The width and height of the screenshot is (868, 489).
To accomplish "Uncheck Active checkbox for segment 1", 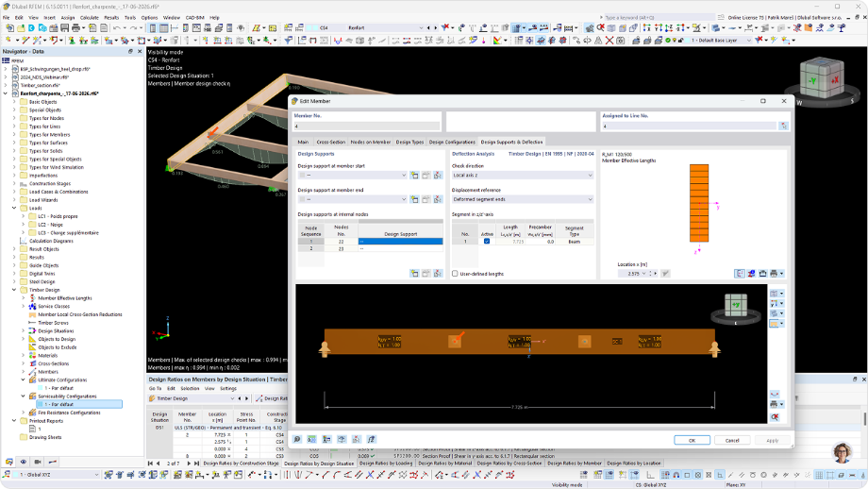I will (x=487, y=242).
